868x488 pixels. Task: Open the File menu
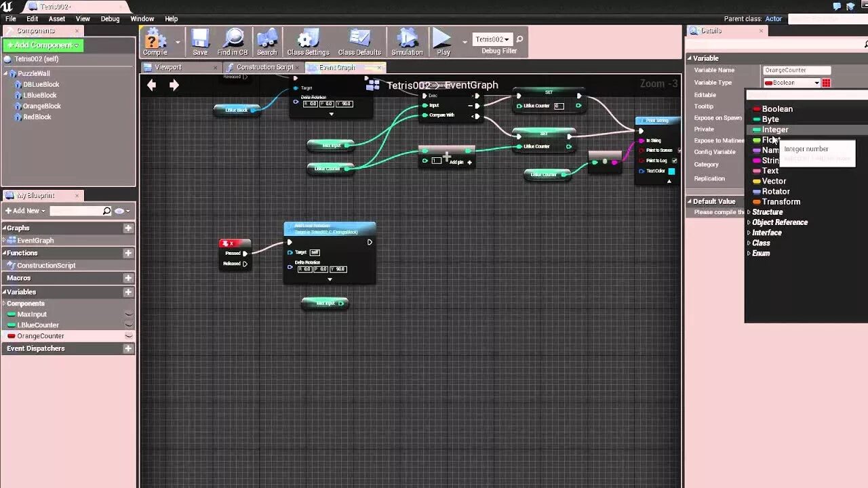(11, 19)
